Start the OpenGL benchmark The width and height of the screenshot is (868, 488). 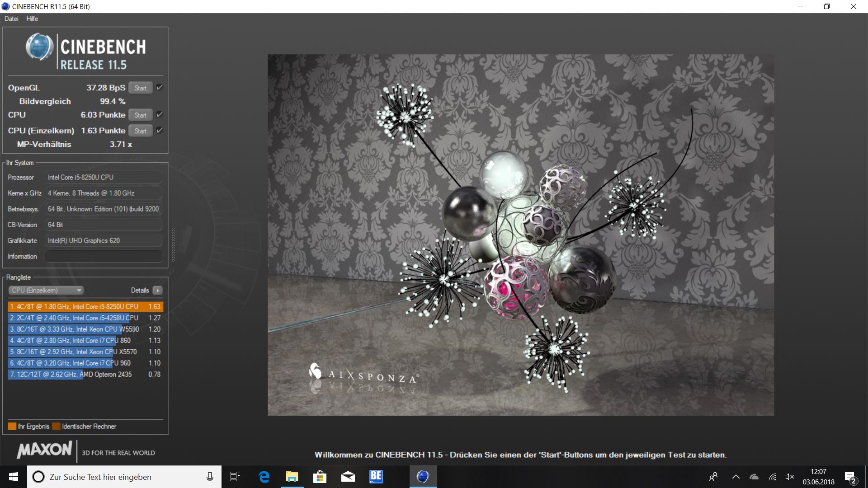tap(140, 88)
